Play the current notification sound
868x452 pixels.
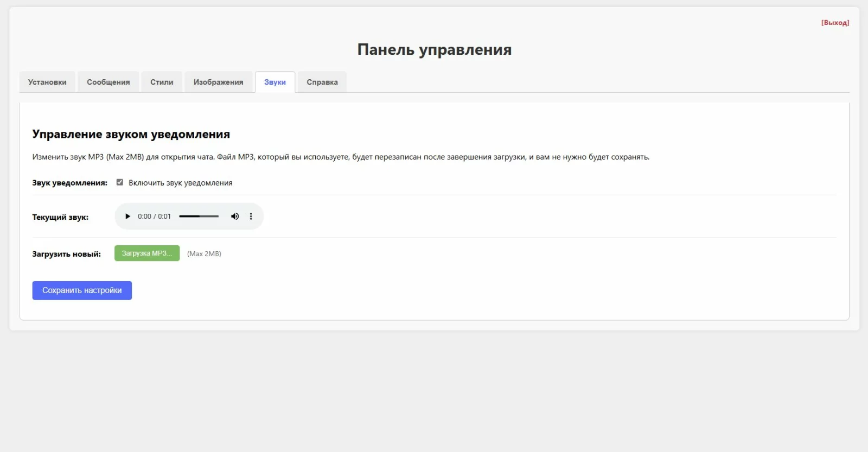coord(127,217)
